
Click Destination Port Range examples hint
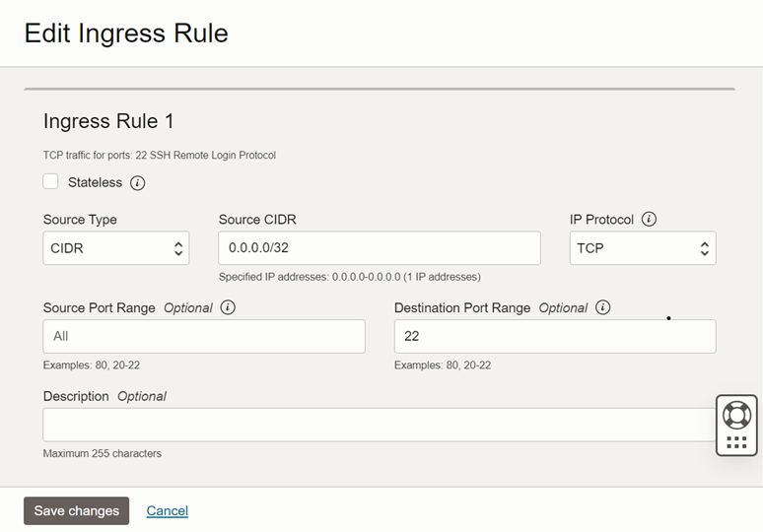[443, 366]
